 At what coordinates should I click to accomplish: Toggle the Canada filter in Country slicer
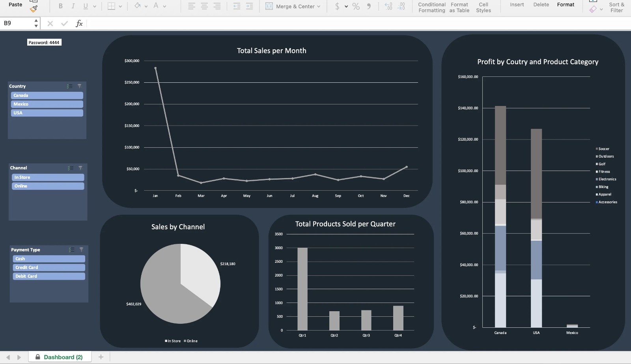coord(47,95)
